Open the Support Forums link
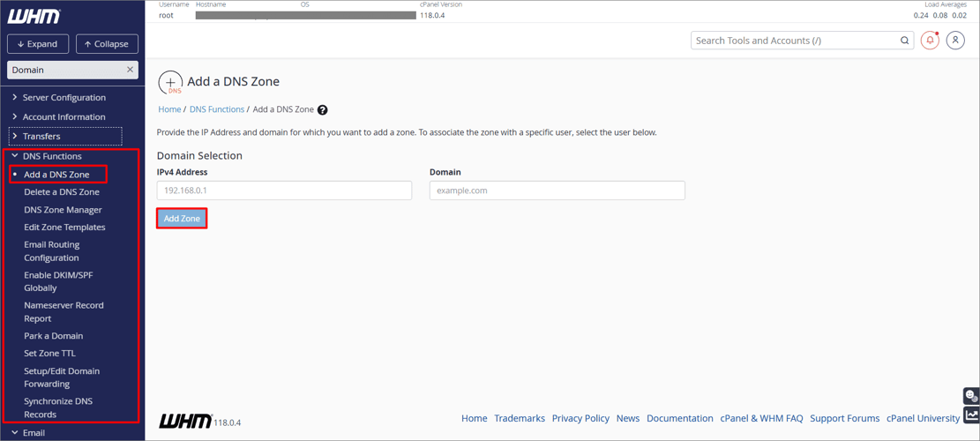This screenshot has height=441, width=980. [845, 419]
